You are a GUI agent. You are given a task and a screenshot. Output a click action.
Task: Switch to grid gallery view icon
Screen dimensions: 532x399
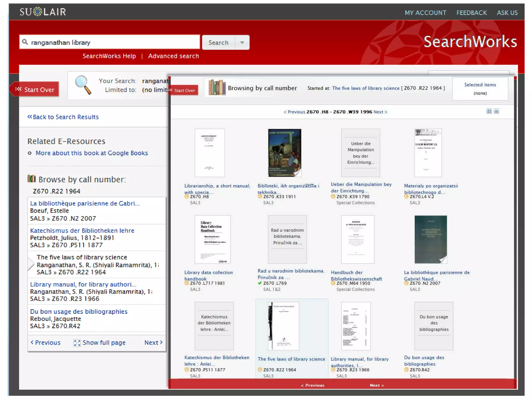point(489,111)
